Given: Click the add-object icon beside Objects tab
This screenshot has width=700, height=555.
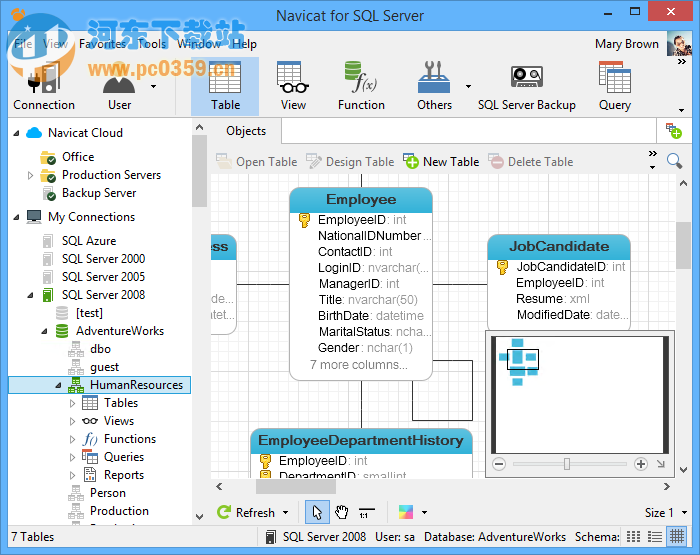Looking at the screenshot, I should pos(674,131).
